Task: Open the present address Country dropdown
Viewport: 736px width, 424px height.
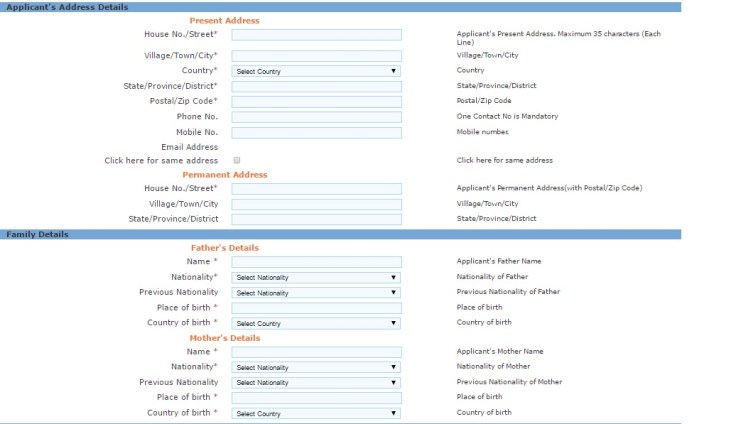Action: pyautogui.click(x=316, y=71)
